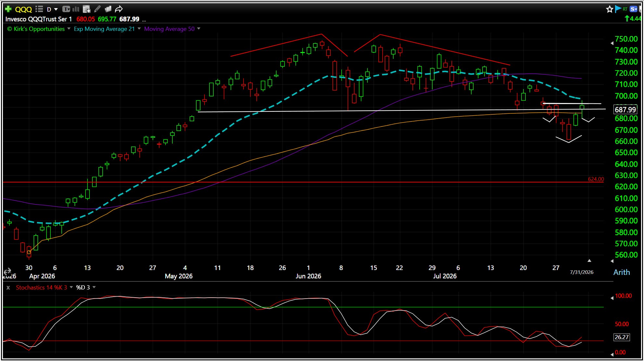644x361 pixels.
Task: Click the 687.99 current price axis label
Action: point(625,110)
